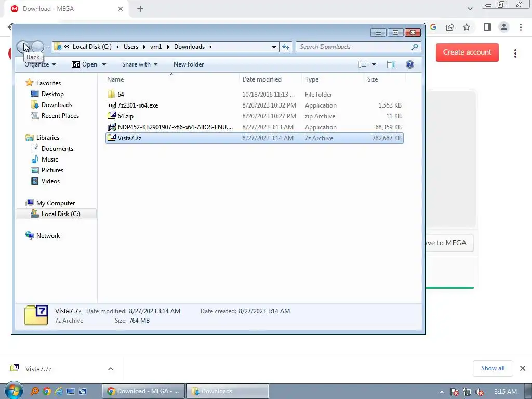
Task: Open a new Chrome tab with plus button
Action: [140, 9]
